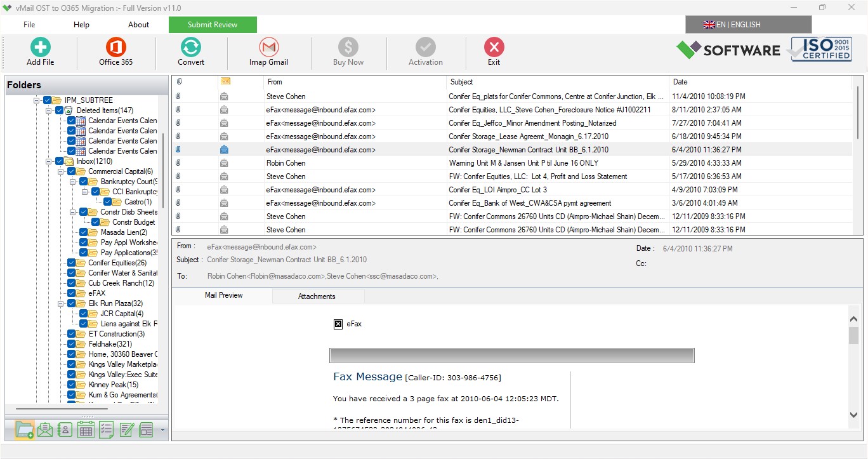Sort emails by the From column header

point(355,82)
